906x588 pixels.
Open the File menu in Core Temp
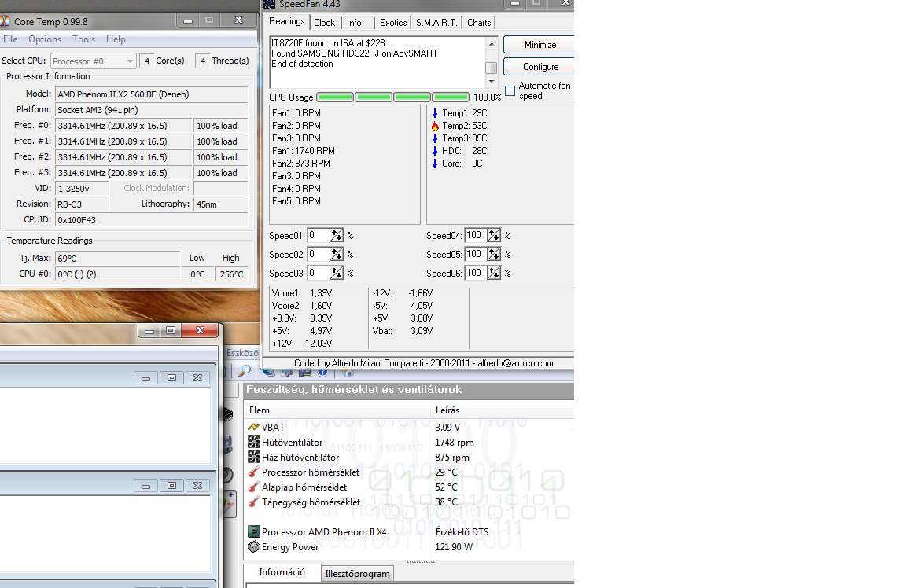(10, 39)
